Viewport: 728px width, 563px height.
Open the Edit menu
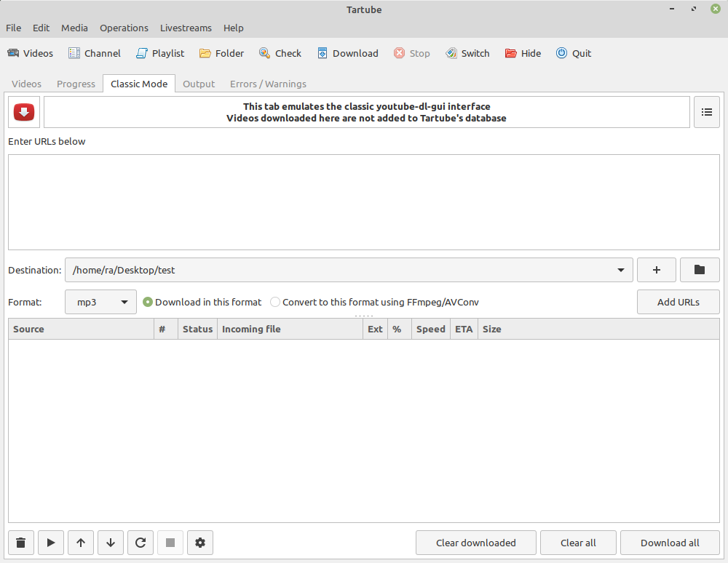click(41, 28)
